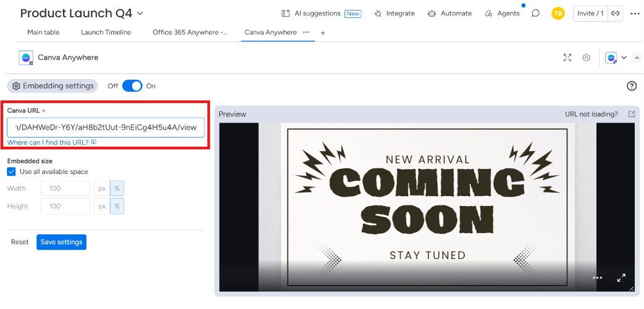Viewport: 644px width, 309px height.
Task: Click the TB user avatar
Action: pos(558,14)
